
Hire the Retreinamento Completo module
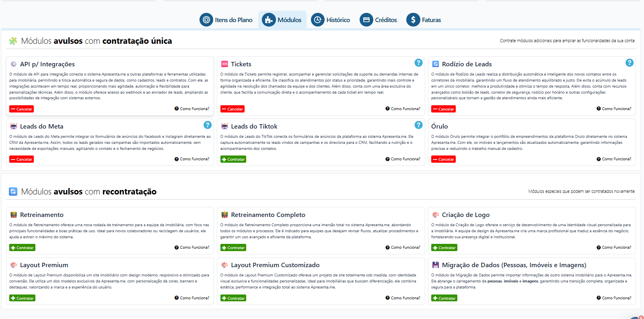(233, 248)
